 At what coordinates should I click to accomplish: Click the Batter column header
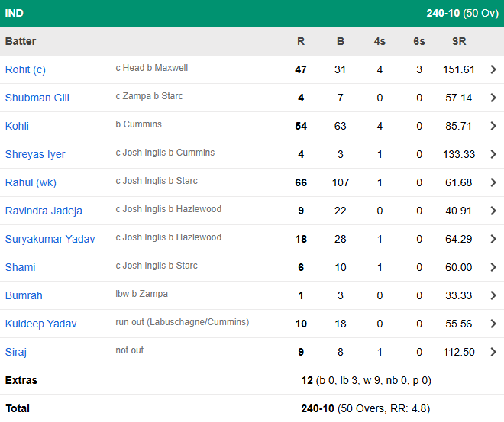click(21, 41)
